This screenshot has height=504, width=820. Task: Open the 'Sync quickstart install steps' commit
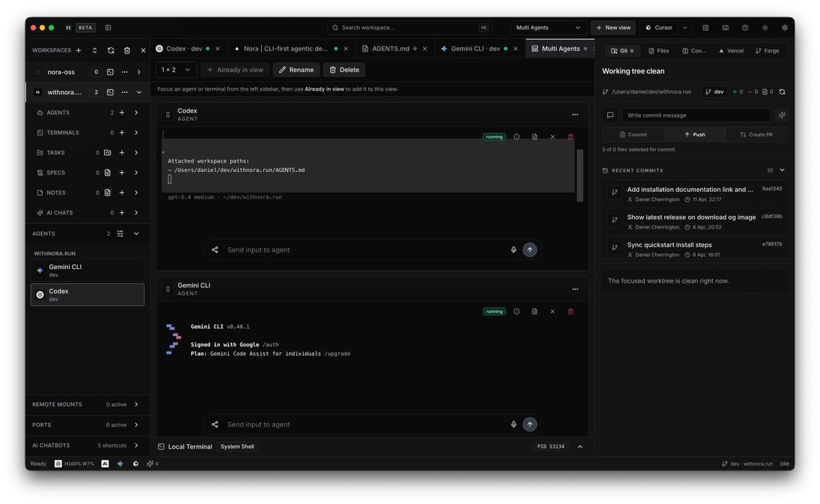coord(694,249)
